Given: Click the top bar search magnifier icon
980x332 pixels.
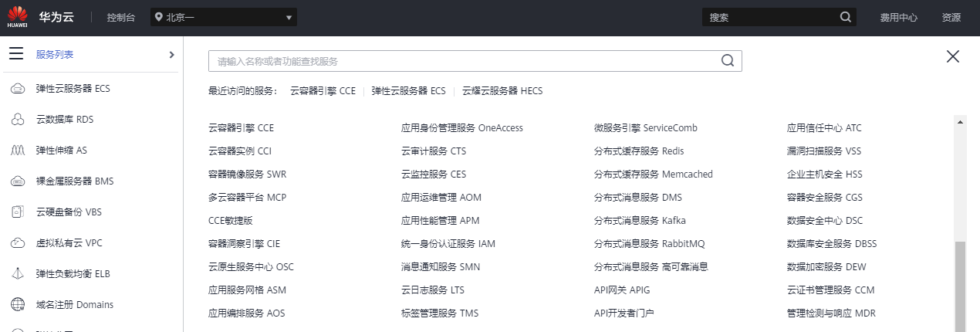Looking at the screenshot, I should click(845, 17).
